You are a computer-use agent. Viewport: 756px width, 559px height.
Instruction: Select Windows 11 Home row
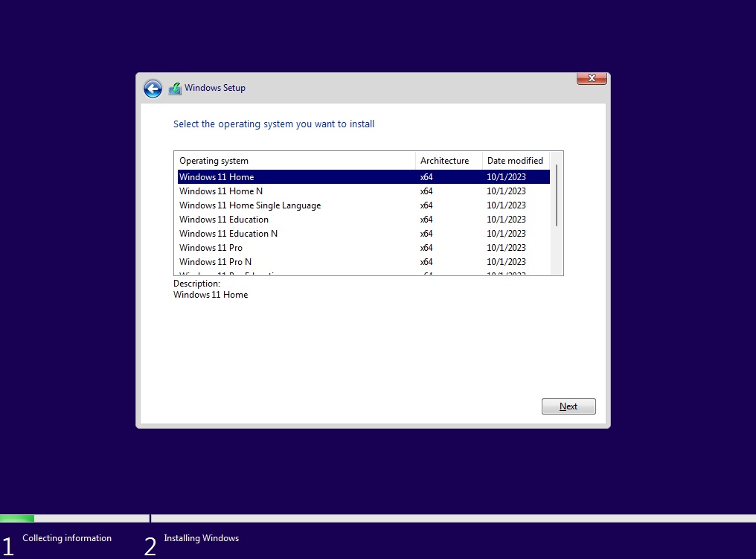coord(364,177)
